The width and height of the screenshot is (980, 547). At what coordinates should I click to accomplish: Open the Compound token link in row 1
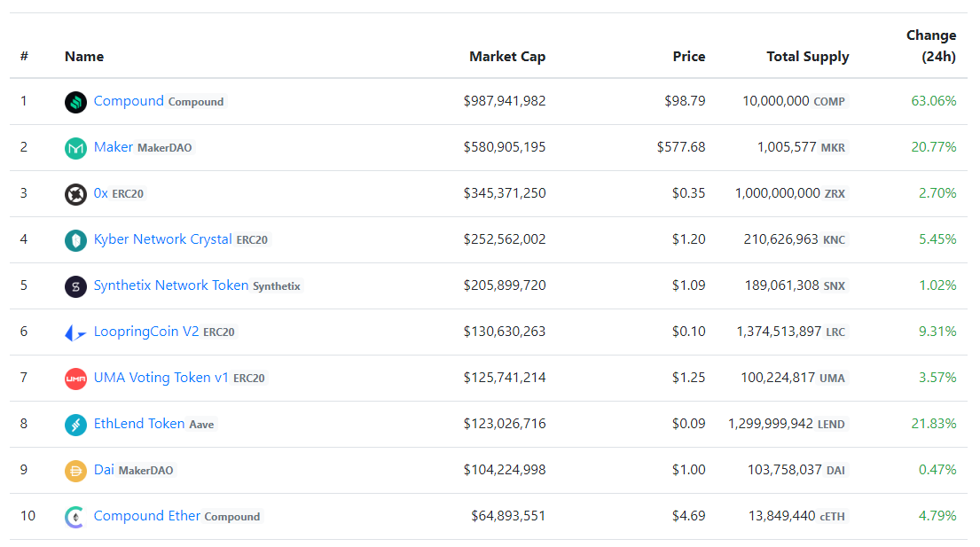129,100
